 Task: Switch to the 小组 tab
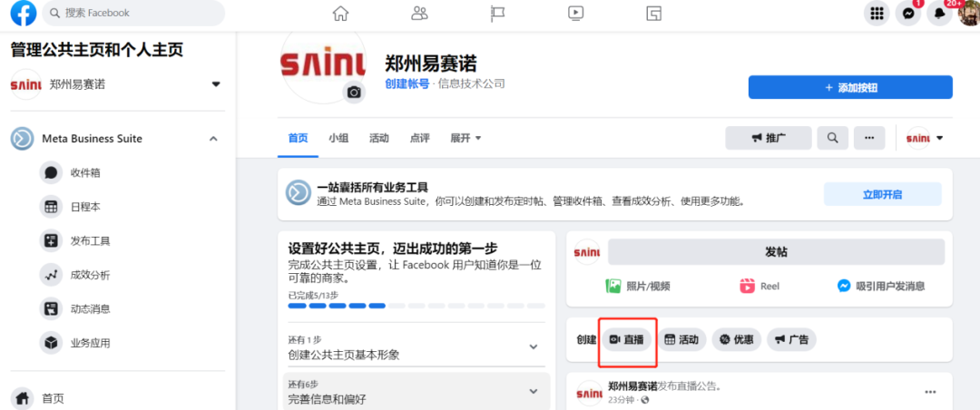tap(338, 138)
